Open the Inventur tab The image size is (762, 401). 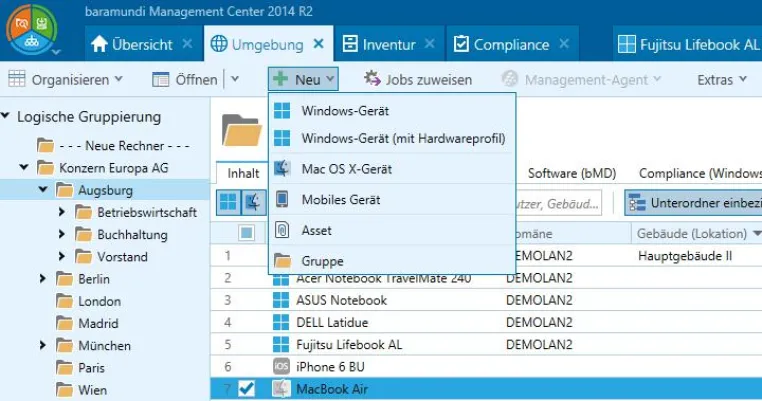379,45
